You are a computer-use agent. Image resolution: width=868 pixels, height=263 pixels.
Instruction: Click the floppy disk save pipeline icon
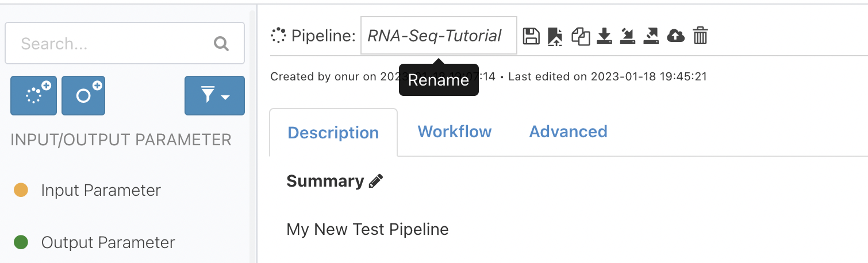pyautogui.click(x=531, y=36)
